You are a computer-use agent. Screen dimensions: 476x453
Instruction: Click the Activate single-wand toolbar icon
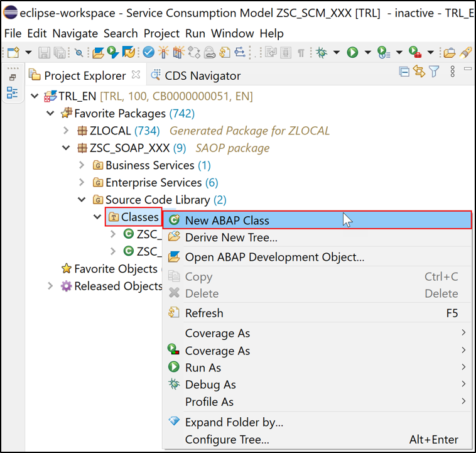click(163, 52)
